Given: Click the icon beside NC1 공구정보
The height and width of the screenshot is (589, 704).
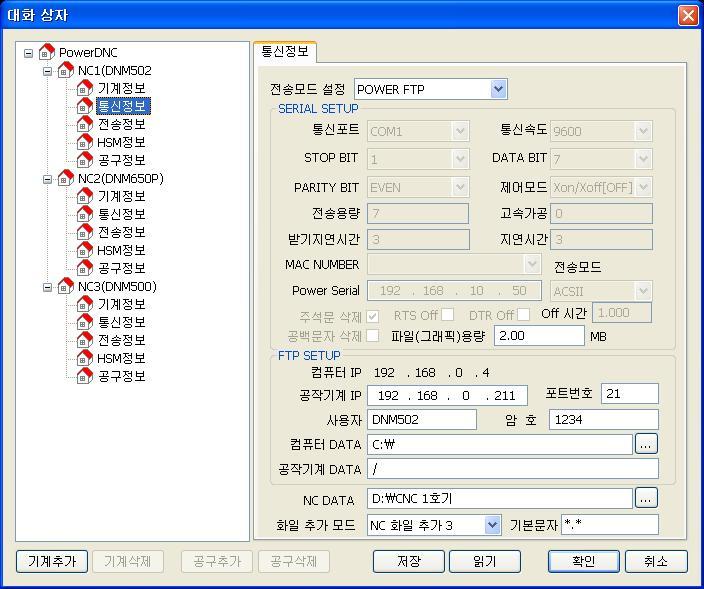Looking at the screenshot, I should [84, 160].
